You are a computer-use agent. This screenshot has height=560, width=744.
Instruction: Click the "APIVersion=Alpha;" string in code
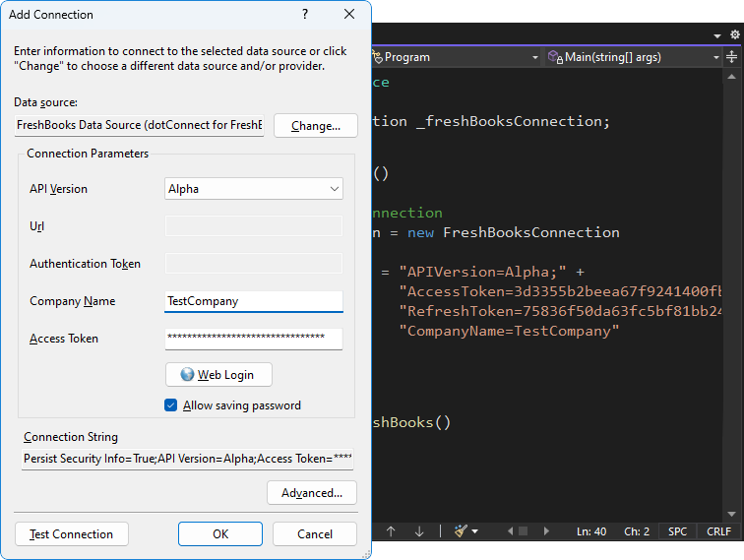pyautogui.click(x=482, y=272)
